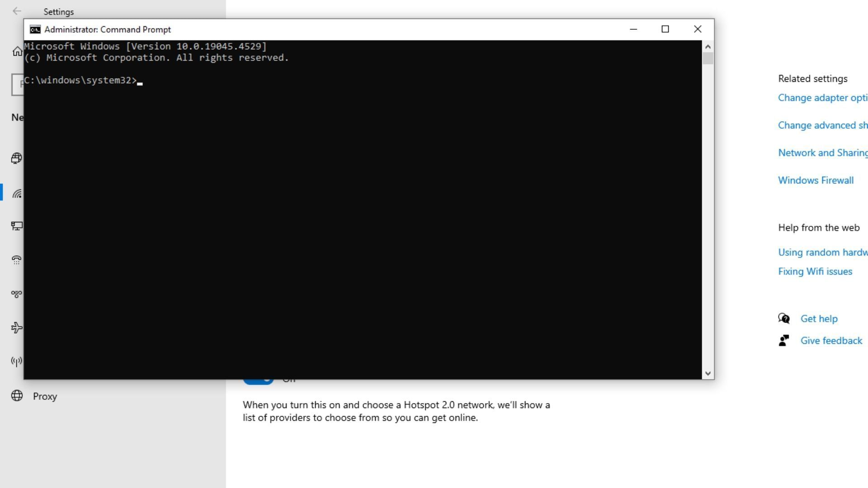The image size is (868, 488).
Task: Open Airplane mode via plane icon
Action: (x=17, y=328)
